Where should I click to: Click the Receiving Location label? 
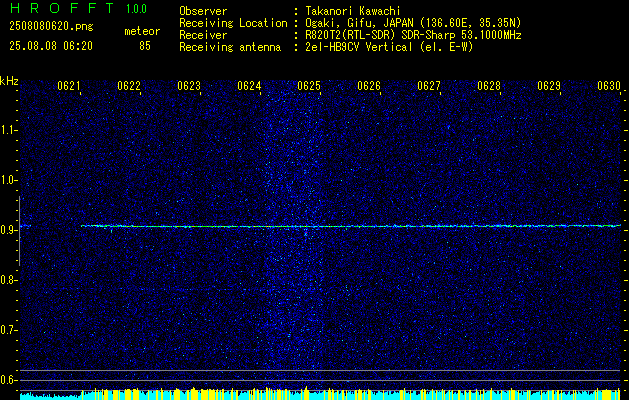233,23
